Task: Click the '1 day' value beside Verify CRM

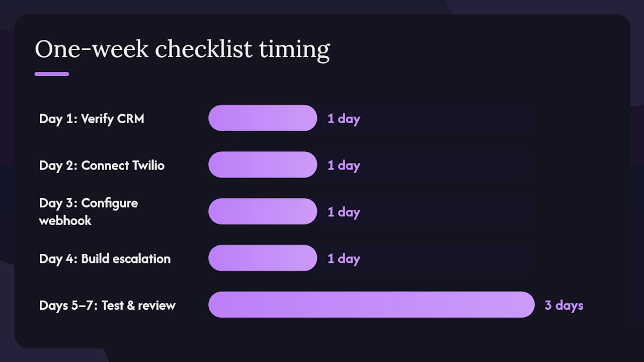Action: click(344, 119)
